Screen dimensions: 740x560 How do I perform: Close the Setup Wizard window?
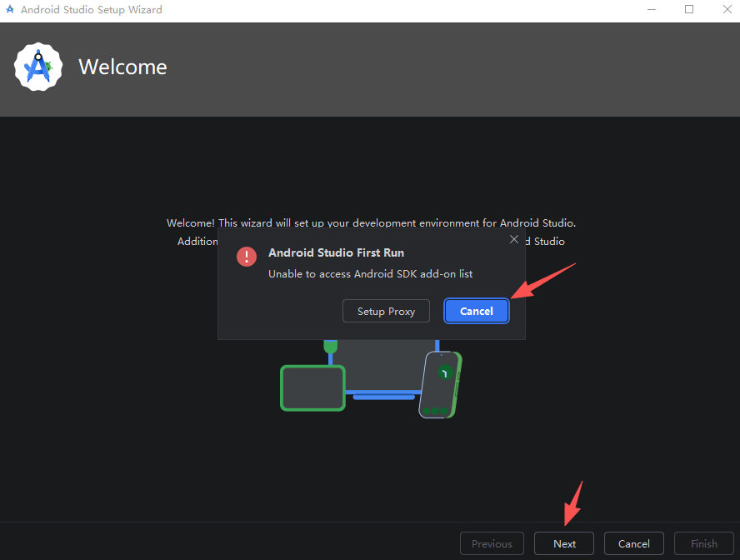tap(727, 9)
